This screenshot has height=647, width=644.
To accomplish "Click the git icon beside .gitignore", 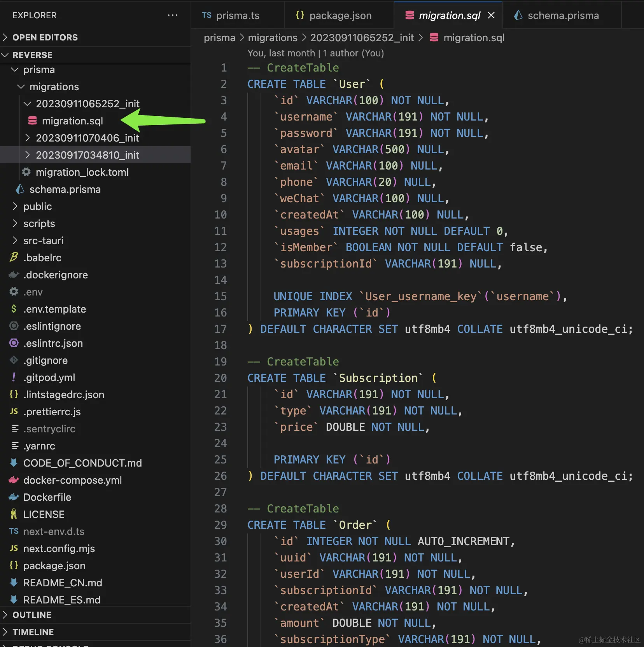I will tap(14, 360).
